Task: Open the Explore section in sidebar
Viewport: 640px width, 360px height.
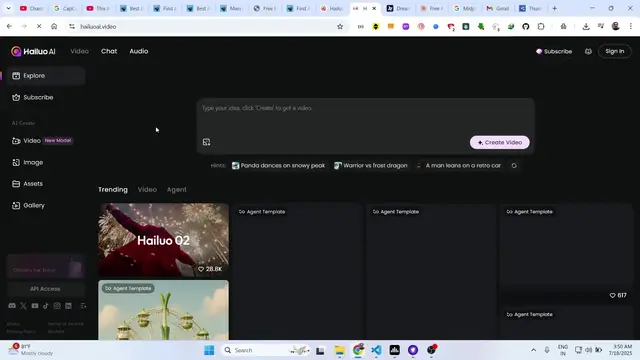Action: (x=46, y=76)
